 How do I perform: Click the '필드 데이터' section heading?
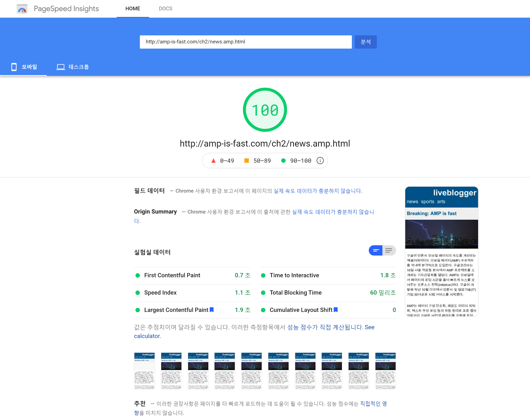coord(149,191)
